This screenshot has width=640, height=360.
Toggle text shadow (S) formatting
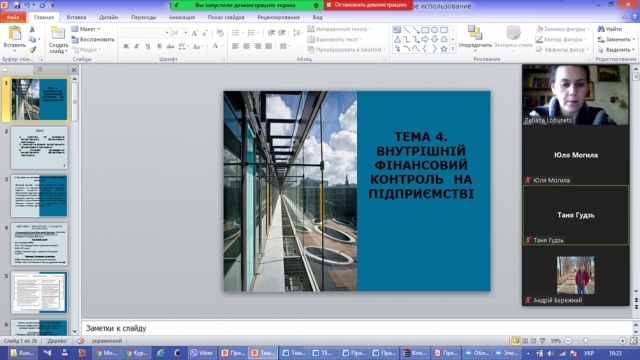pyautogui.click(x=159, y=46)
